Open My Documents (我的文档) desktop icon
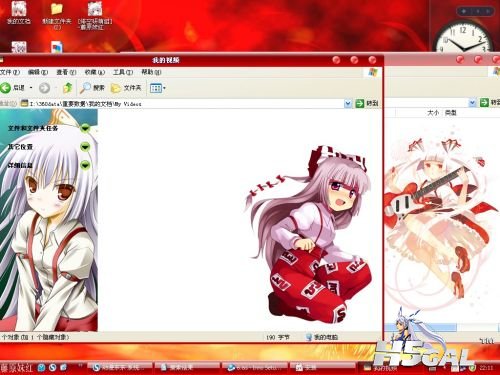This screenshot has width=500, height=375. [19, 13]
